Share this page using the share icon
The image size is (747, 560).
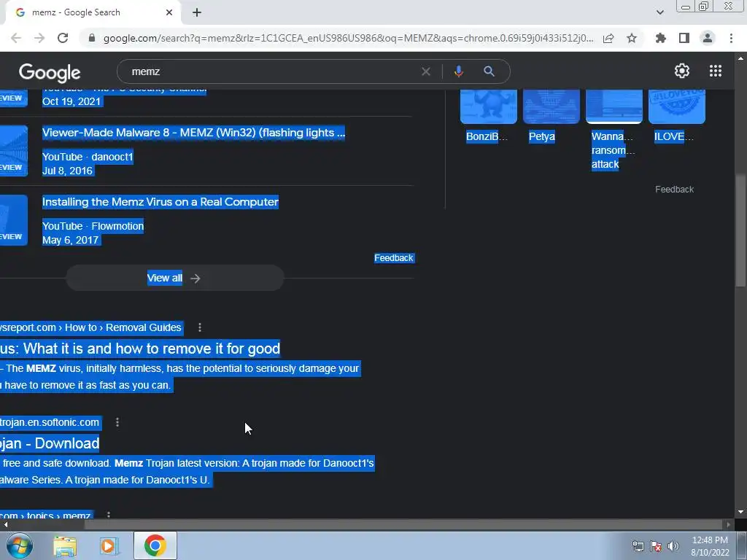pos(608,38)
